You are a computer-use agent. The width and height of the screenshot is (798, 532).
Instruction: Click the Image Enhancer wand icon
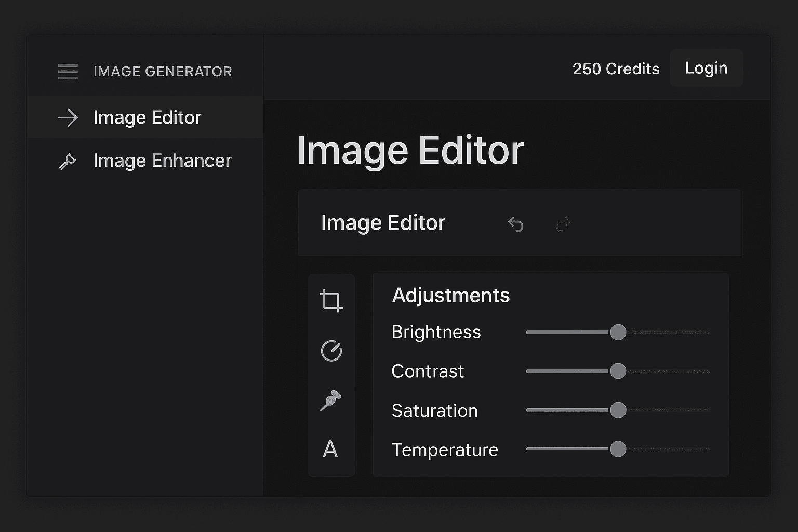coord(68,161)
